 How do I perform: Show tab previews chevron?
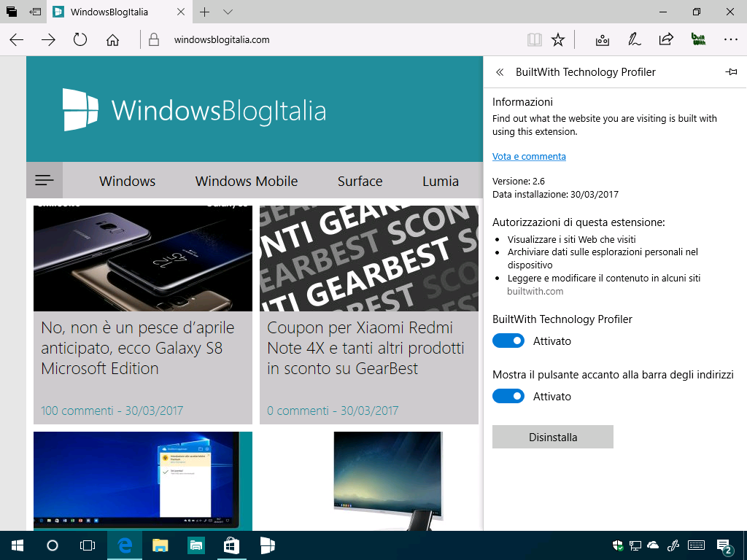coord(228,12)
